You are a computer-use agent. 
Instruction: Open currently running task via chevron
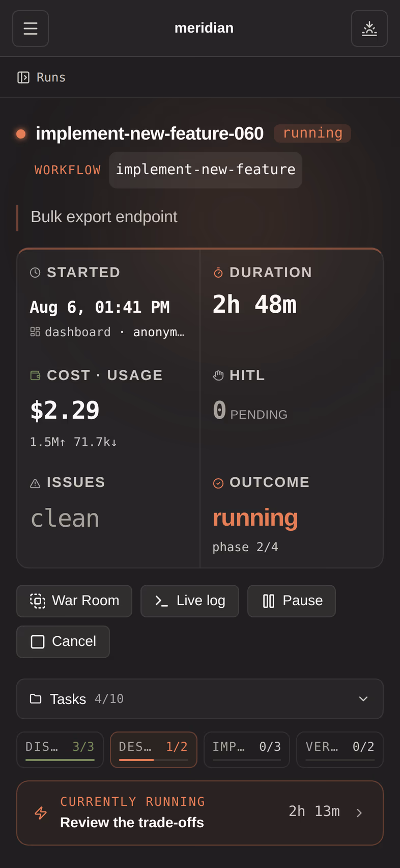click(359, 813)
